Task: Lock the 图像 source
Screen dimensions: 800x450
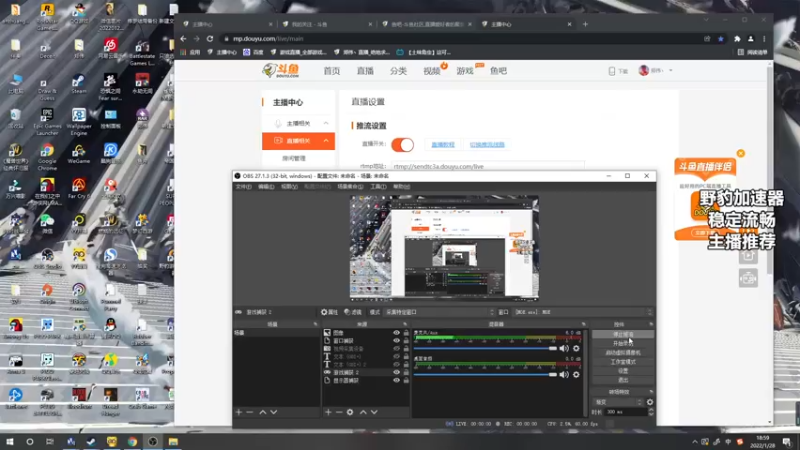Action: (406, 333)
